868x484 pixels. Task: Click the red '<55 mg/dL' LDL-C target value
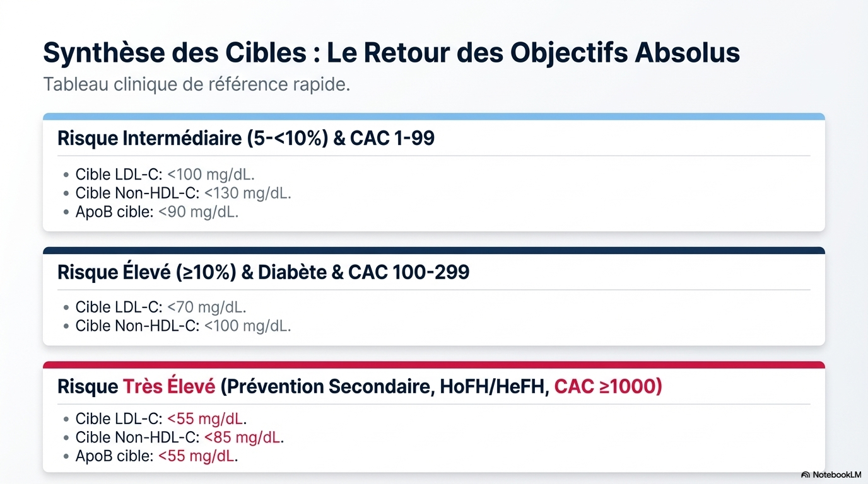[x=206, y=419]
